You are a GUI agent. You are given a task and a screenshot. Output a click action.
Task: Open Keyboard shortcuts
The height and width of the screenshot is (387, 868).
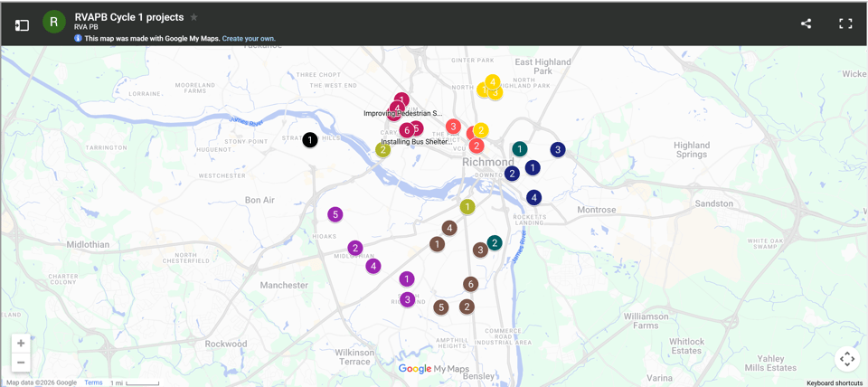(835, 382)
